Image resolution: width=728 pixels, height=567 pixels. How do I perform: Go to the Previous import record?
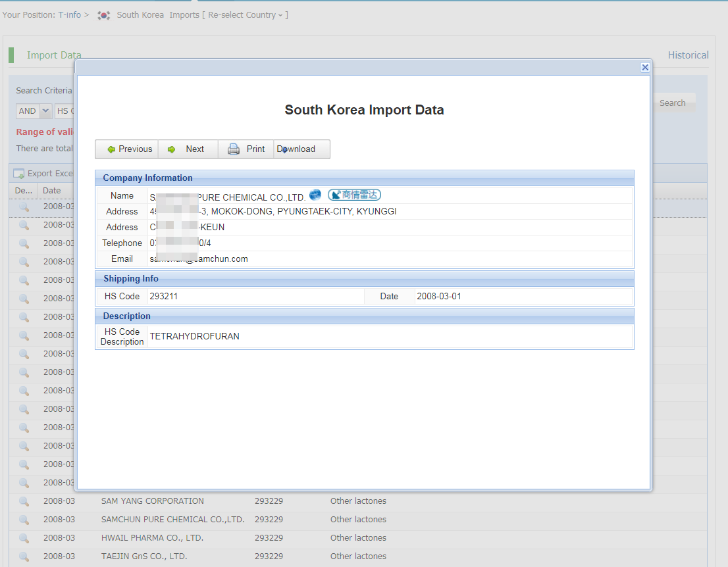128,149
